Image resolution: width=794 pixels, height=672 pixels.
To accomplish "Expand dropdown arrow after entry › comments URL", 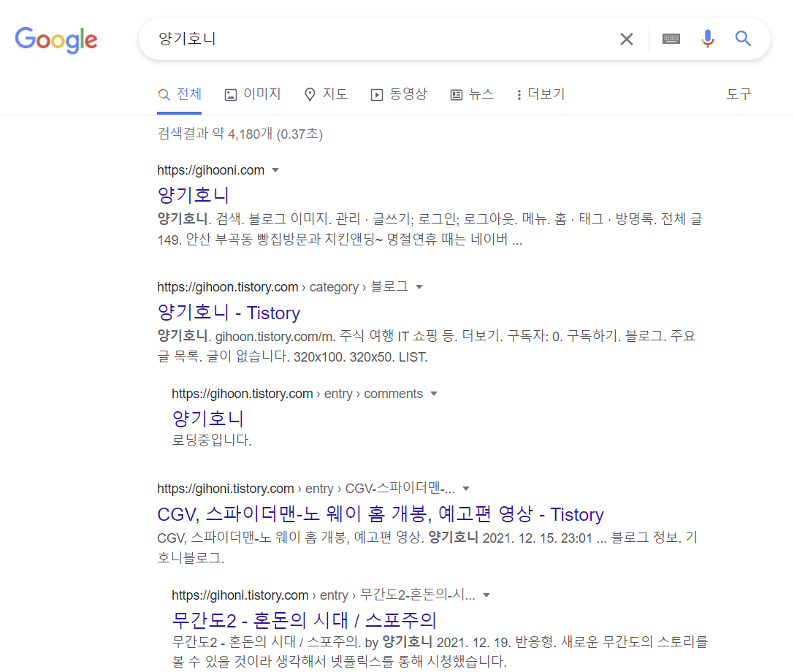I will coord(434,394).
